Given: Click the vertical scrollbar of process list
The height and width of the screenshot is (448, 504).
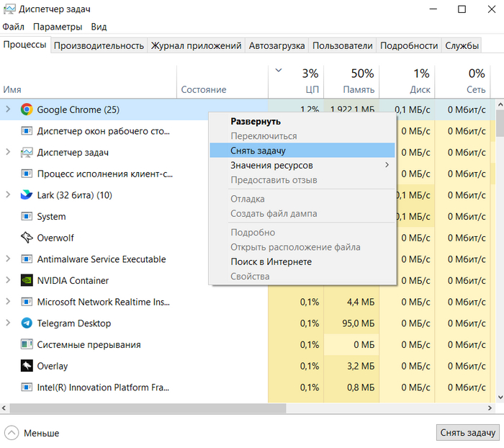Looking at the screenshot, I should [499, 252].
